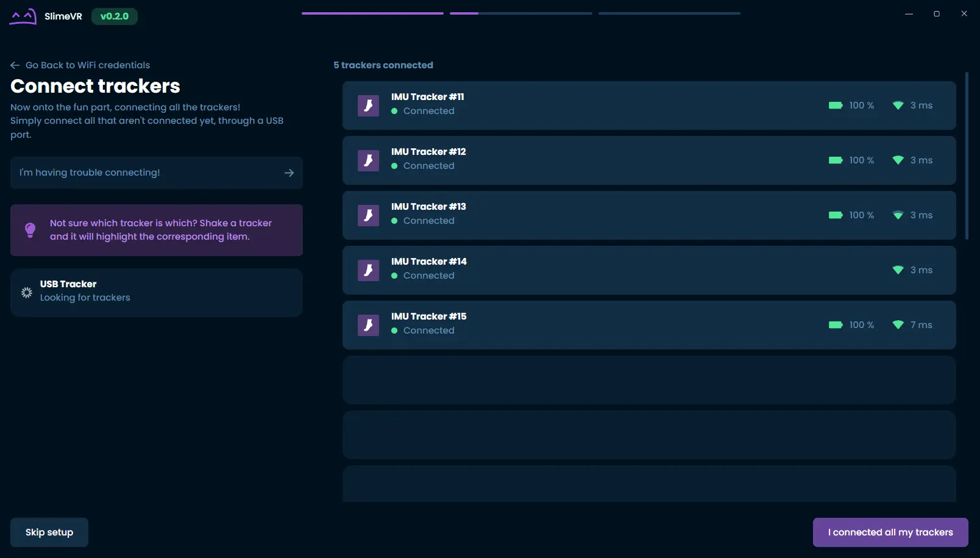
Task: Click the WiFi signal icon on IMU Tracker #14
Action: (x=898, y=270)
